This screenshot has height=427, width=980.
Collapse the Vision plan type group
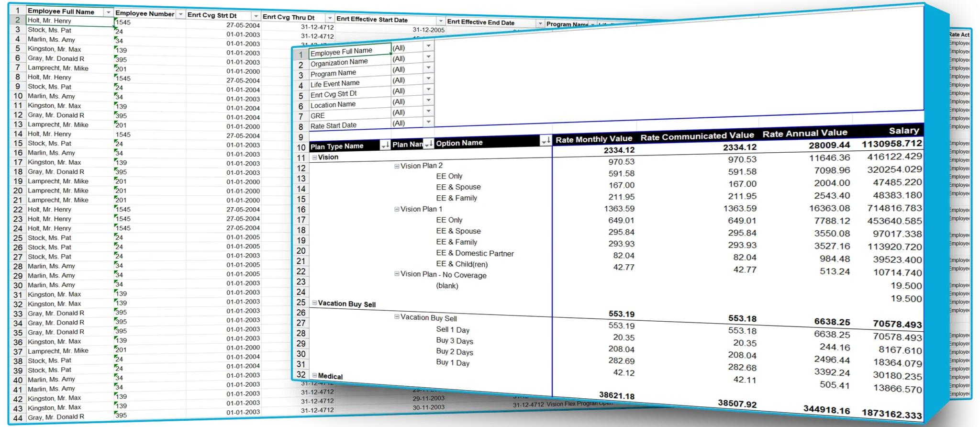tap(314, 157)
